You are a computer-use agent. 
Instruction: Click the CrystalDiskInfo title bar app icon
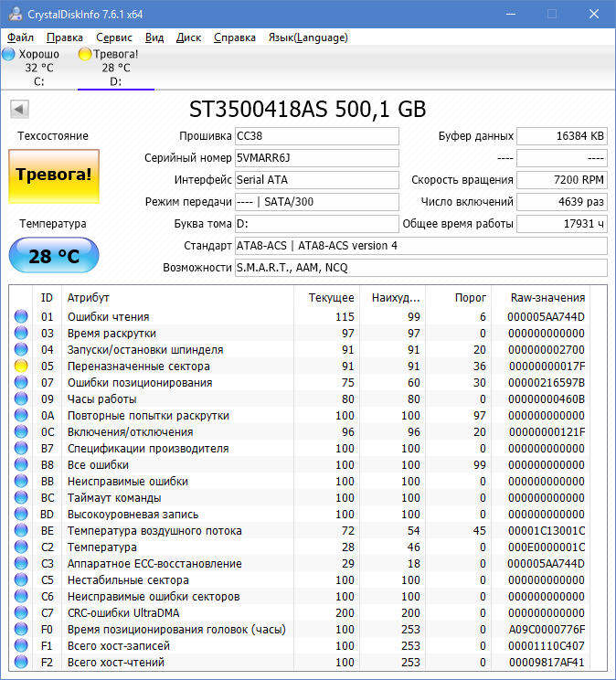click(16, 15)
